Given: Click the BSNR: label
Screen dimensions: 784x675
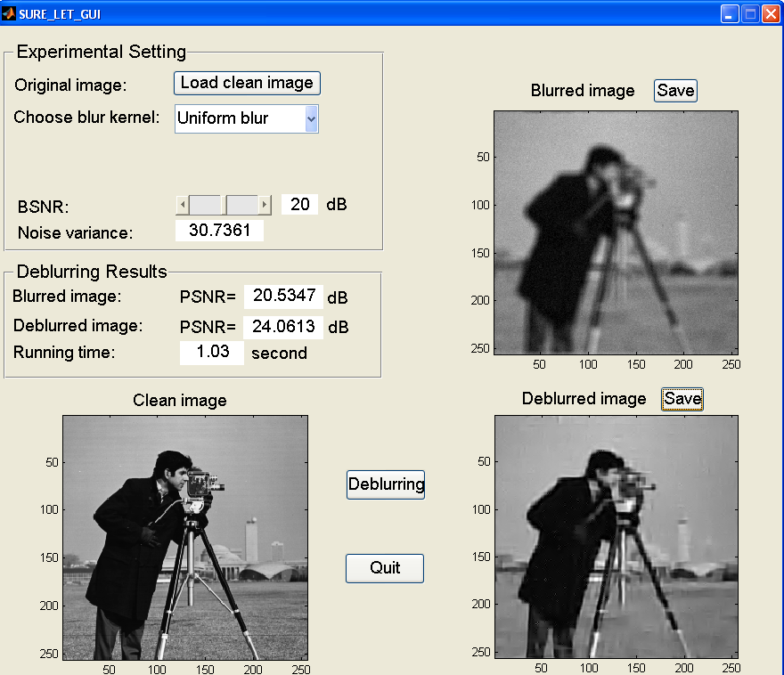Looking at the screenshot, I should [x=44, y=207].
